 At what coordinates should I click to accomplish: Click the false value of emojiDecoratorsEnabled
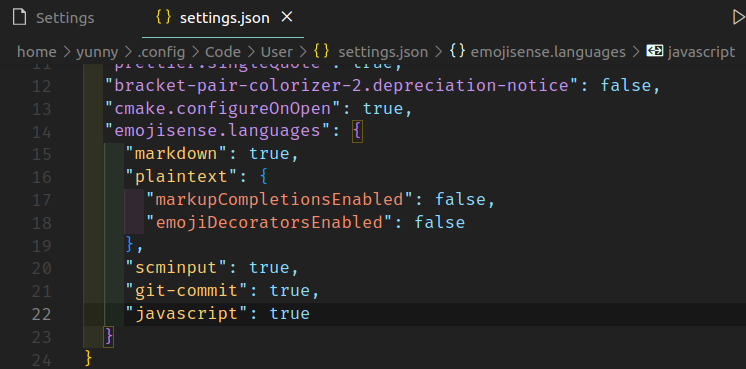(440, 223)
